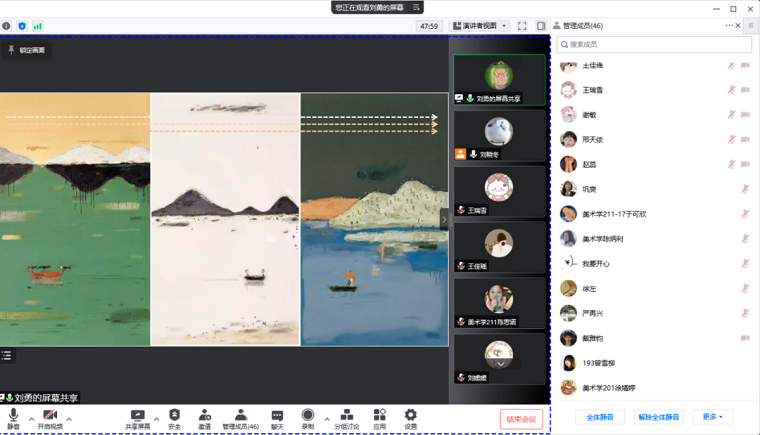Select 刘晓冬 video thumbnail

pos(499,136)
